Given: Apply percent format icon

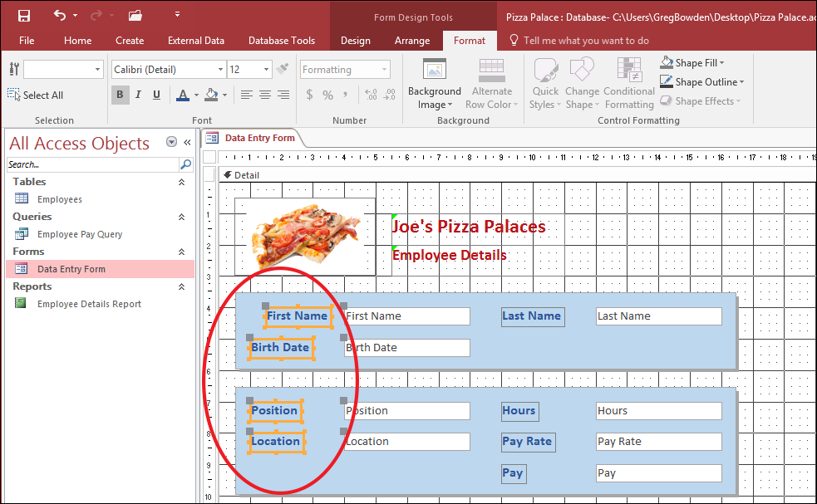Looking at the screenshot, I should [x=327, y=95].
